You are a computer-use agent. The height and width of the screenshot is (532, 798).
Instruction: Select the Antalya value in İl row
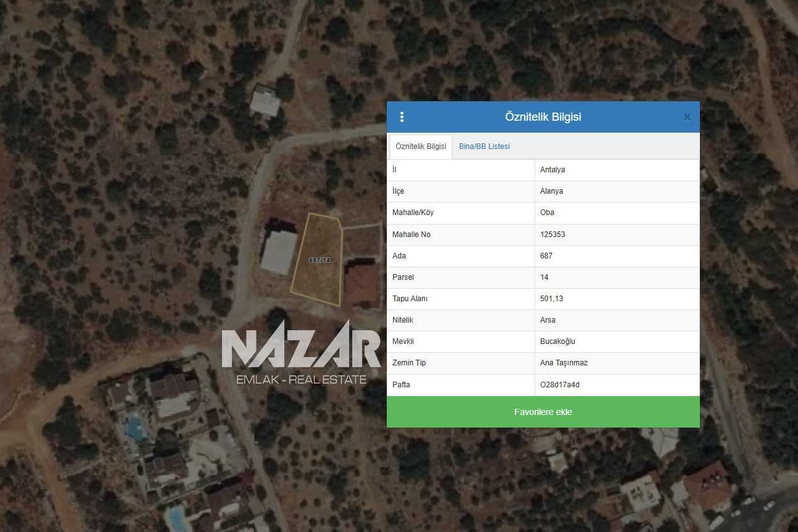[552, 170]
